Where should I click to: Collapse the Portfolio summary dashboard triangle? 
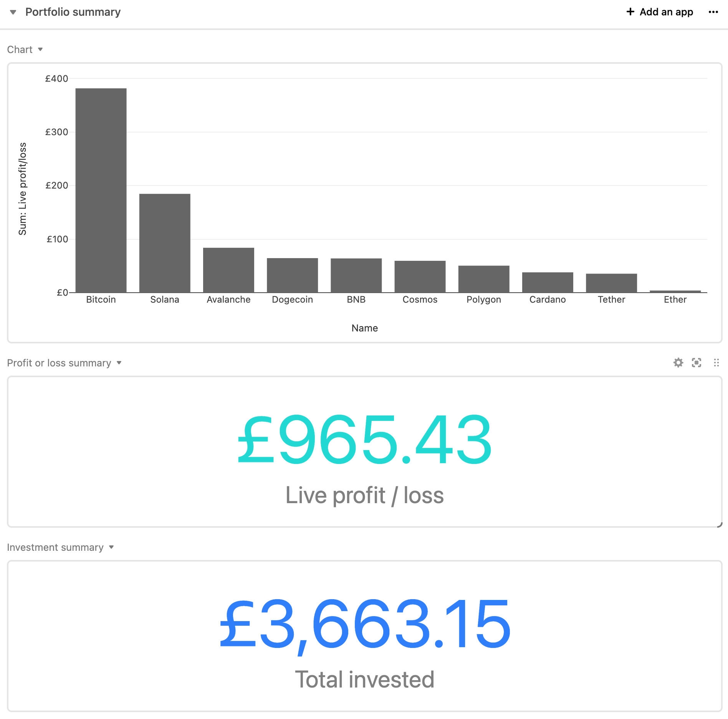tap(13, 12)
